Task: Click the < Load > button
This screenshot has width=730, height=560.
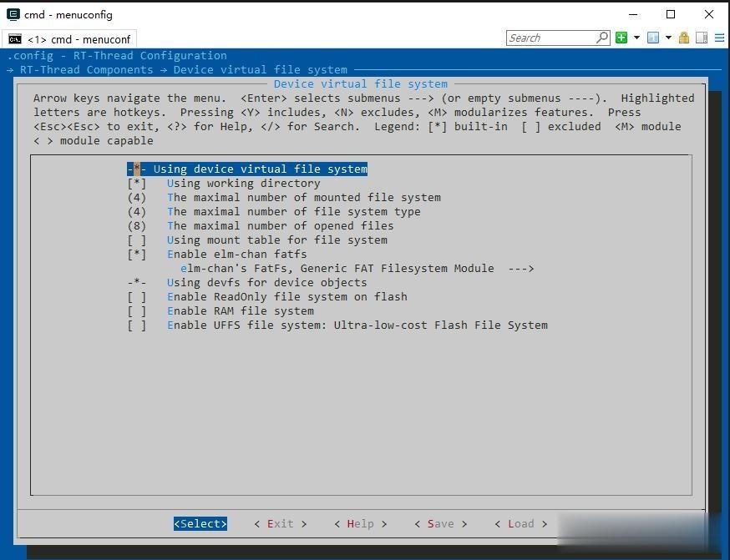Action: 521,524
